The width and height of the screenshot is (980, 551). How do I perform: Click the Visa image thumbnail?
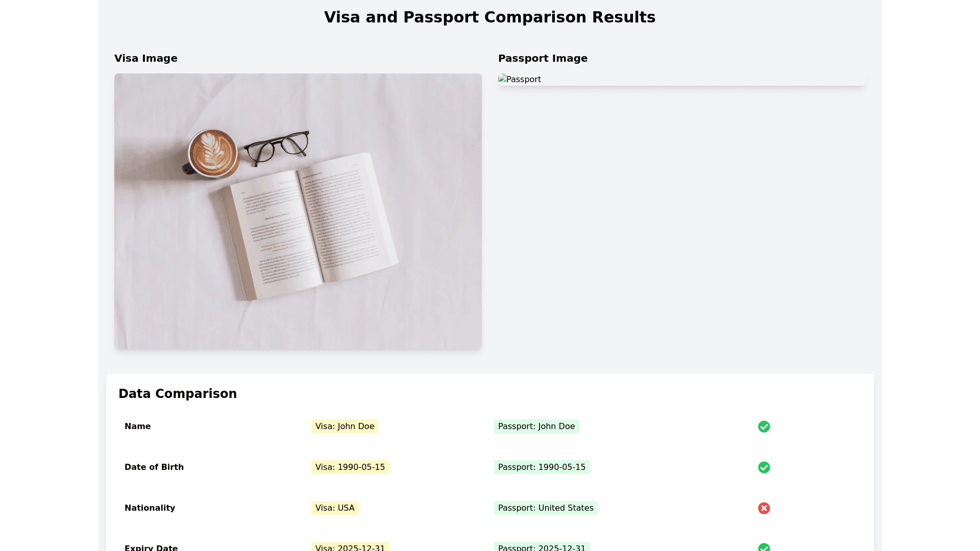[298, 211]
